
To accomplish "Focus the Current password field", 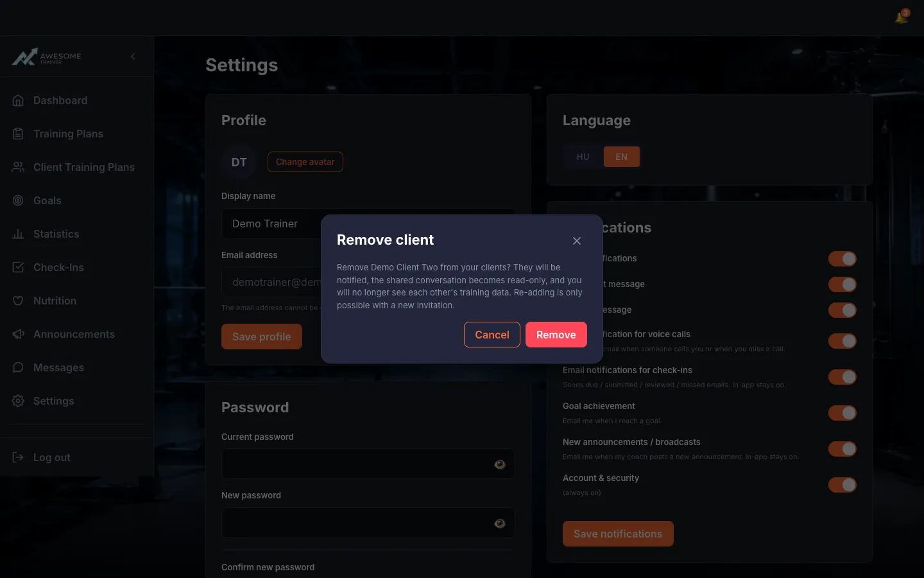I will 368,464.
